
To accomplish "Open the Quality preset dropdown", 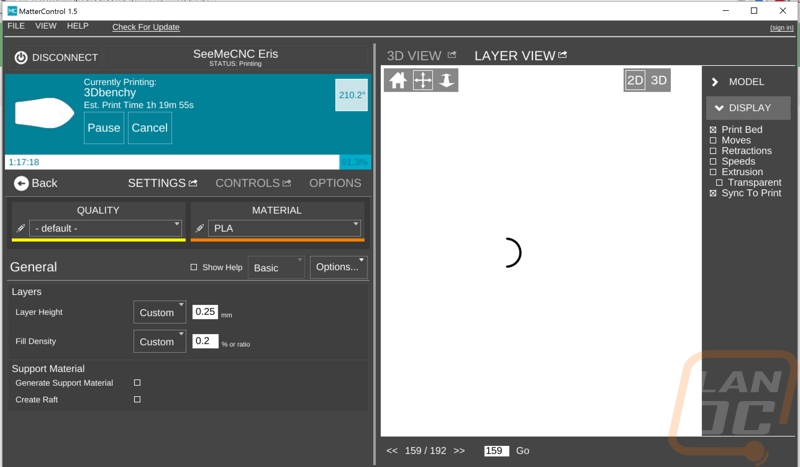I will [x=106, y=228].
